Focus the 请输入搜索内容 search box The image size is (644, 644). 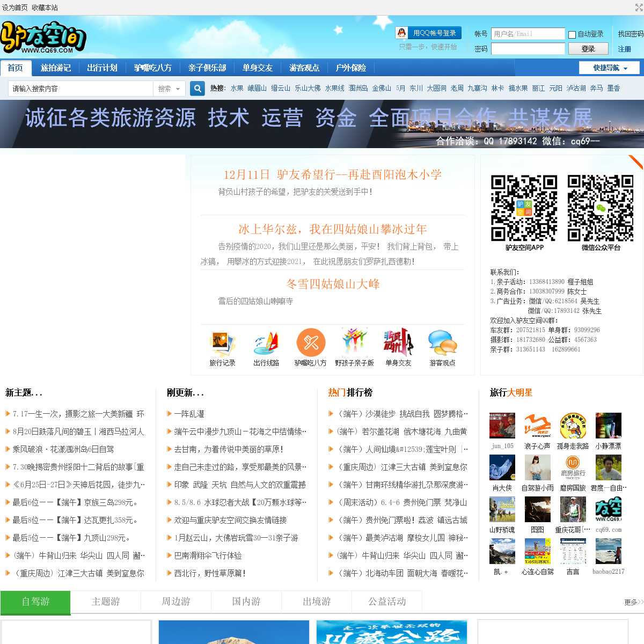pyautogui.click(x=80, y=89)
